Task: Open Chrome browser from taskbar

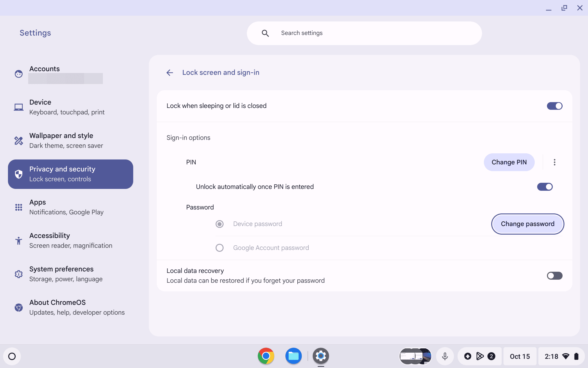Action: (x=266, y=356)
